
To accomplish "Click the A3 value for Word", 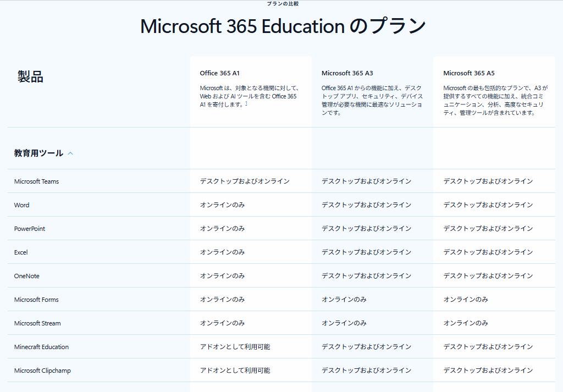I will tap(366, 205).
